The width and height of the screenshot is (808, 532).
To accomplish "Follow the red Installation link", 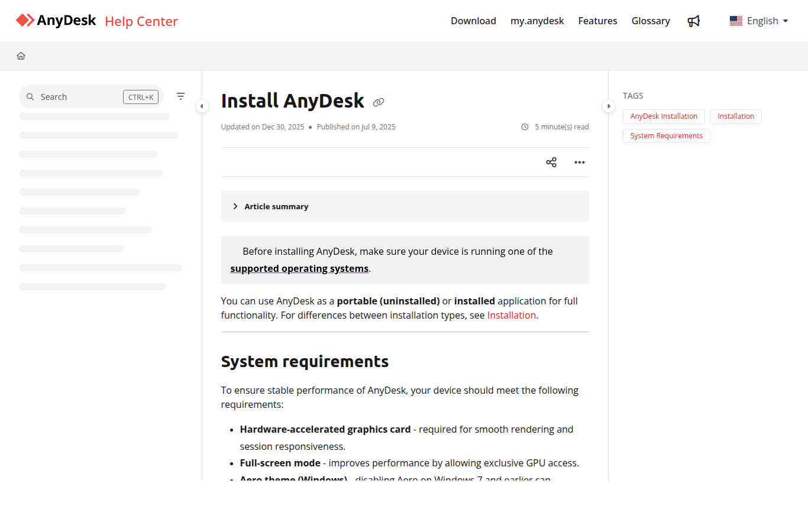I will pyautogui.click(x=511, y=315).
